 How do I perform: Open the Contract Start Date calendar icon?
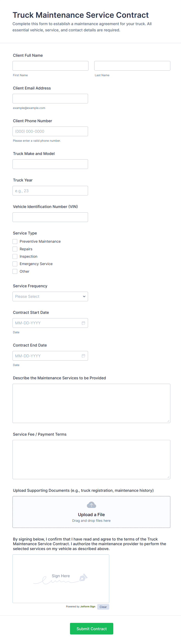pos(83,323)
